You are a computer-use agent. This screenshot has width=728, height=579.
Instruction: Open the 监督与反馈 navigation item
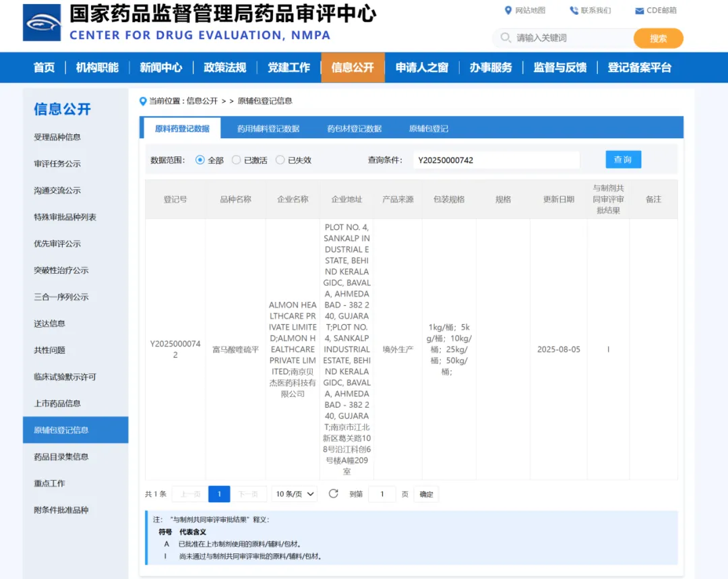(560, 67)
